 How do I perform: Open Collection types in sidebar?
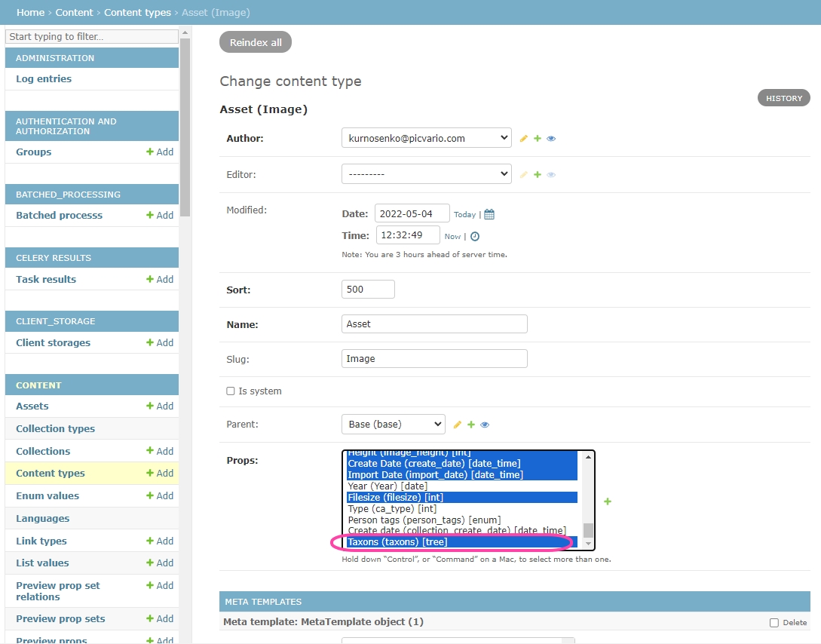[x=56, y=428]
